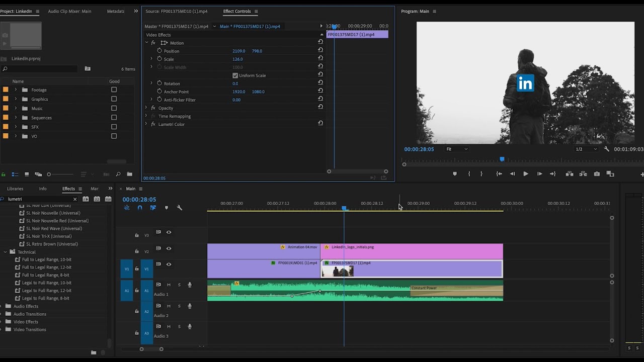
Task: Expand the VO bin
Action: [16, 136]
